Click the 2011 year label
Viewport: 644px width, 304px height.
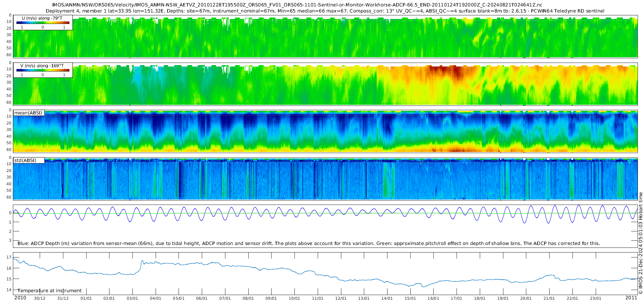[631, 298]
